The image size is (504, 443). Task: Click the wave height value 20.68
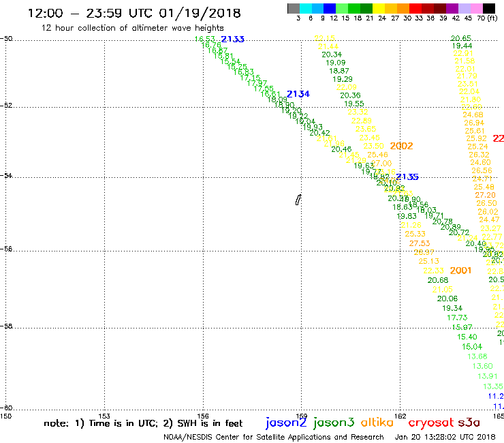click(x=438, y=280)
